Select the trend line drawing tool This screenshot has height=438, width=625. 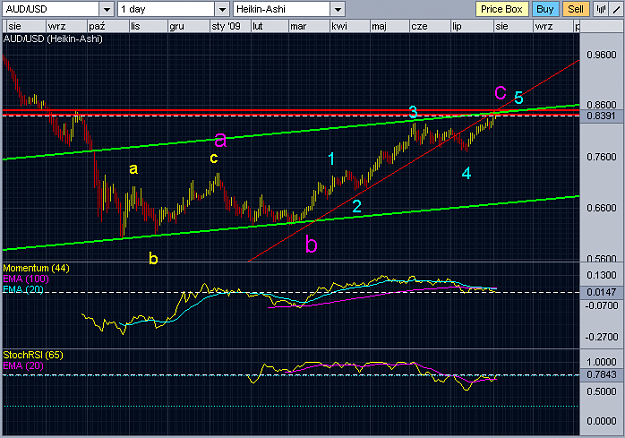615,9
